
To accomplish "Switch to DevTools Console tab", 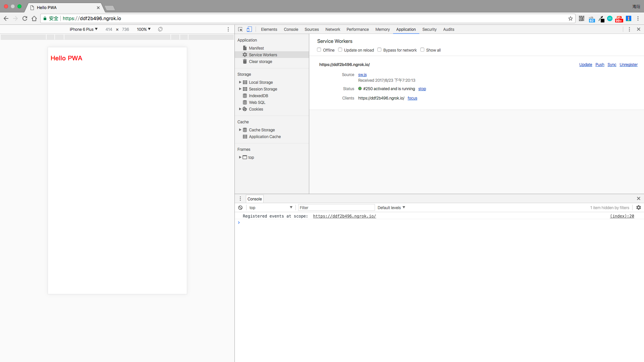I will click(291, 29).
